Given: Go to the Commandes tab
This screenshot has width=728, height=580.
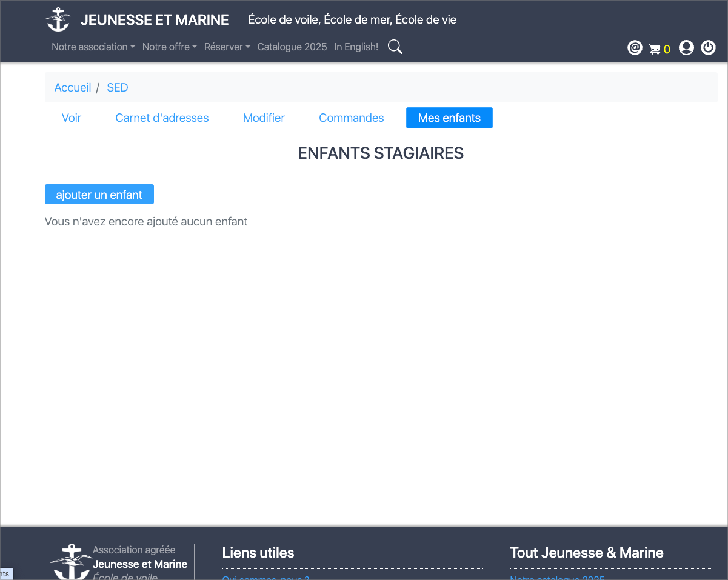Looking at the screenshot, I should (x=351, y=118).
